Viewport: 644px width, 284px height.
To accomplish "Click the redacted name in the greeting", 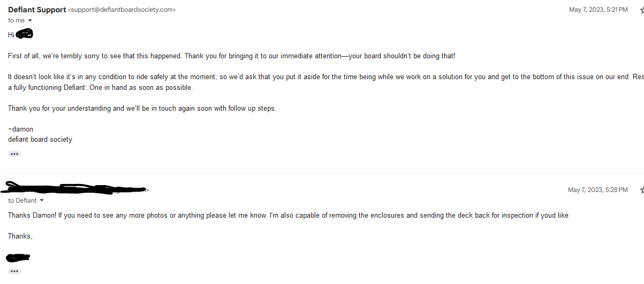I will (24, 35).
